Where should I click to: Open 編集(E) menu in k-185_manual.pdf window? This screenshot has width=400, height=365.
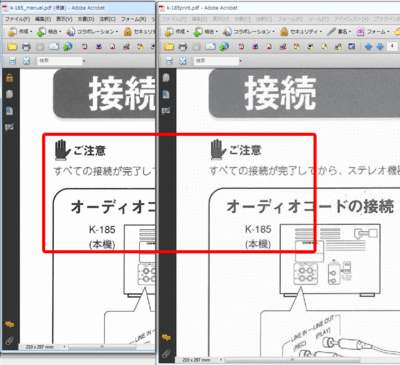(x=43, y=19)
